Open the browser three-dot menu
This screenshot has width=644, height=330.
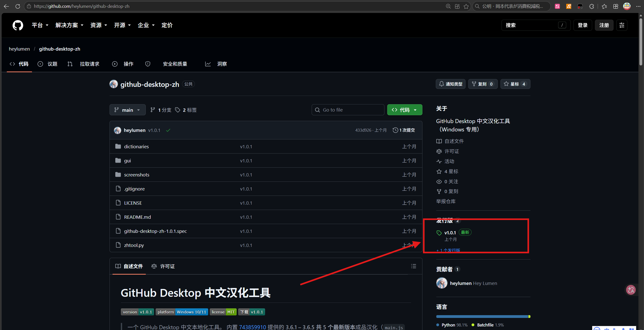click(638, 6)
